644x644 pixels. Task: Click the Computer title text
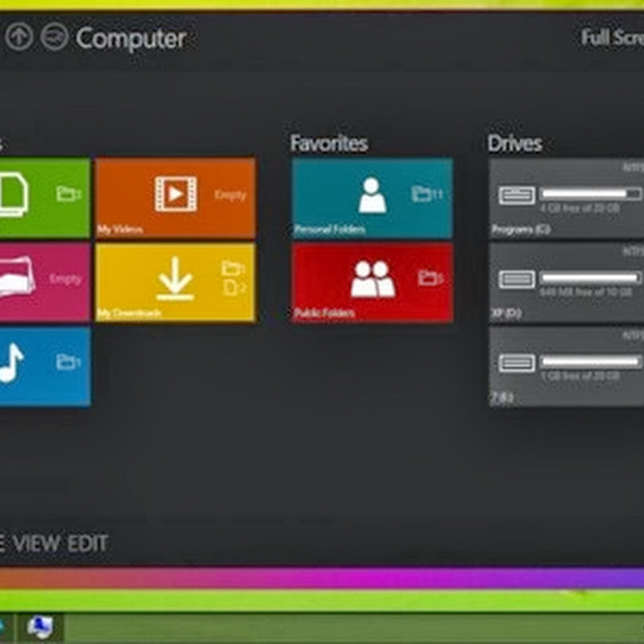[131, 39]
